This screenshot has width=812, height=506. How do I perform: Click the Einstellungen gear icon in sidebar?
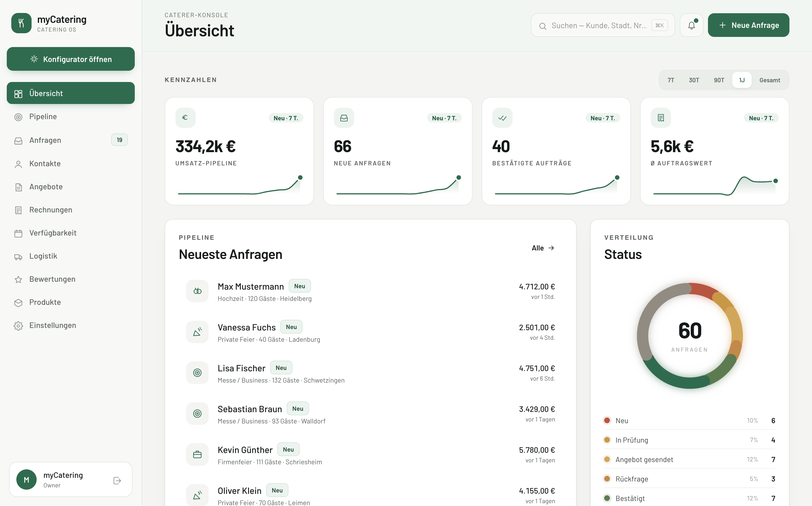coord(18,326)
